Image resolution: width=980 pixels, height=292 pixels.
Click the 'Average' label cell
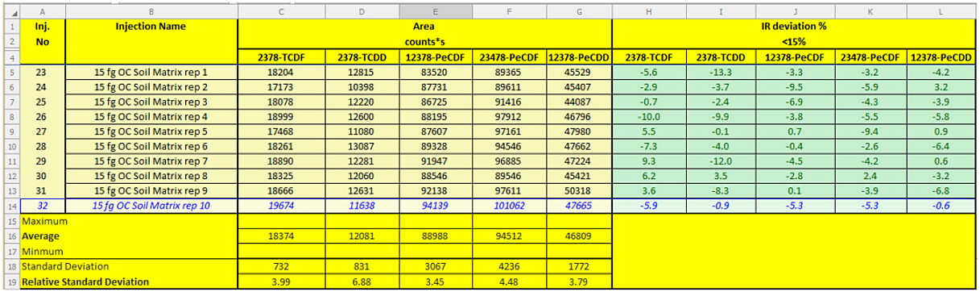pyautogui.click(x=128, y=236)
